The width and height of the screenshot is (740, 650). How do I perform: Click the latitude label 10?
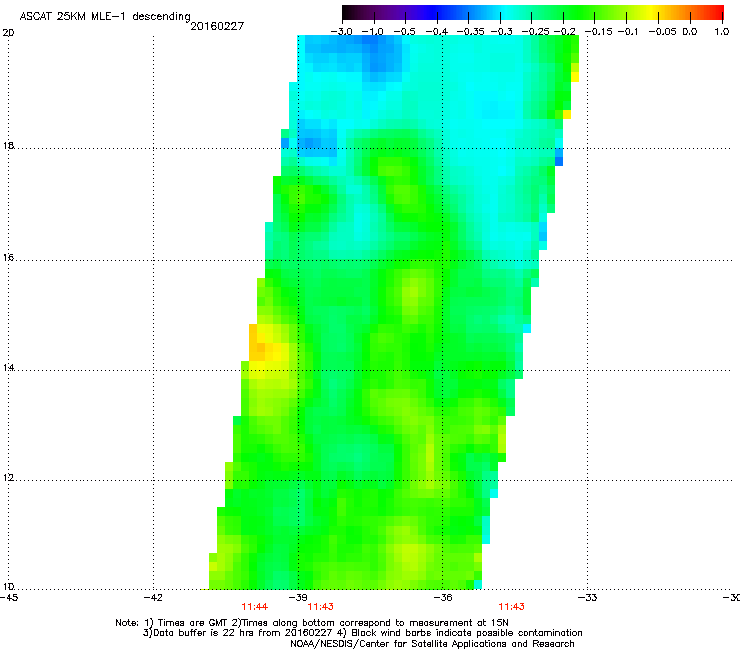coord(8,587)
